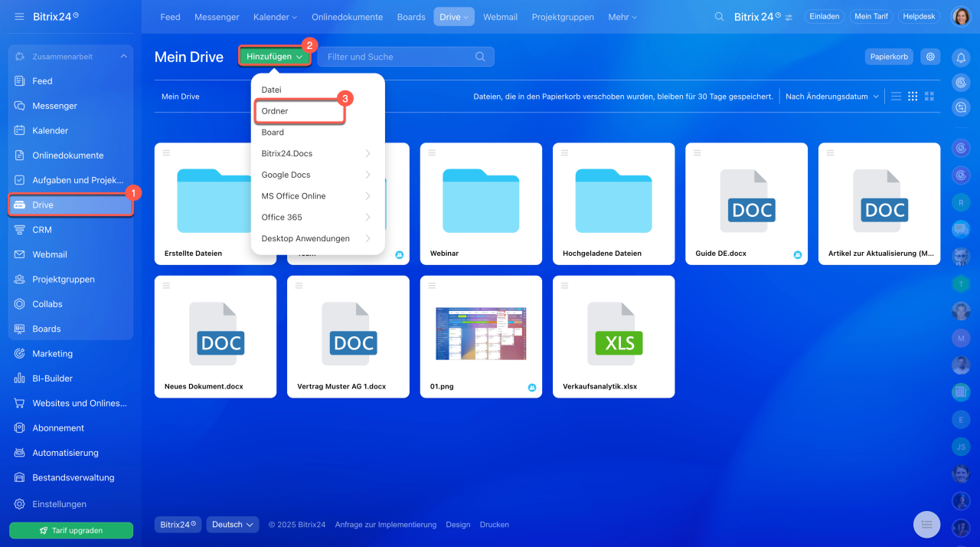Open notifications bell in right panel
The width and height of the screenshot is (980, 547).
coord(961,57)
